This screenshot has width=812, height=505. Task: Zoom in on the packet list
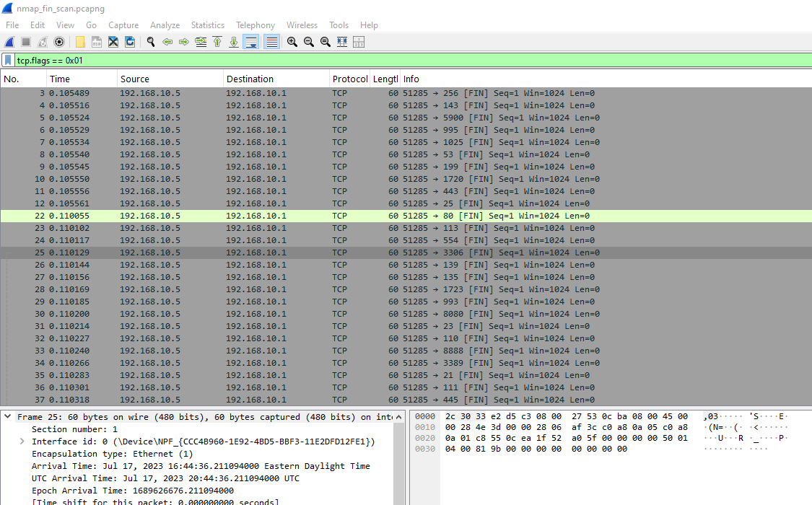coord(292,41)
